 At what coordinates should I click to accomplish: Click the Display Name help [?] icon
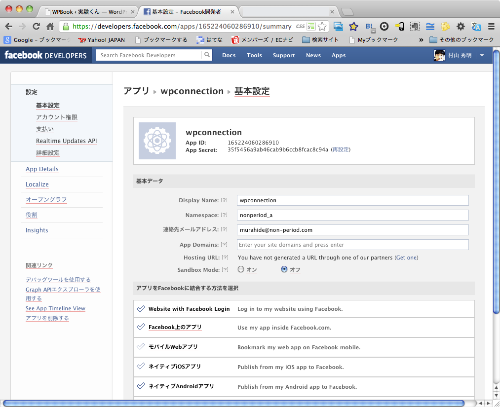click(x=224, y=200)
